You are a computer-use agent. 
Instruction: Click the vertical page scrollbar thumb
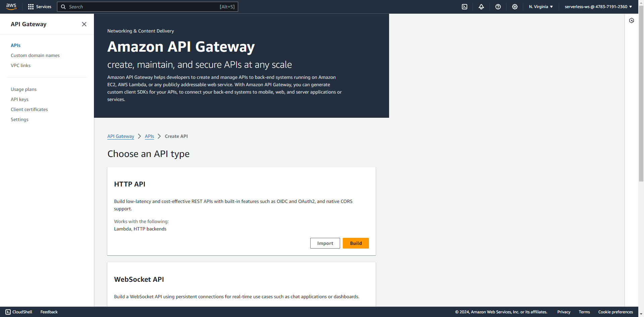(x=641, y=94)
